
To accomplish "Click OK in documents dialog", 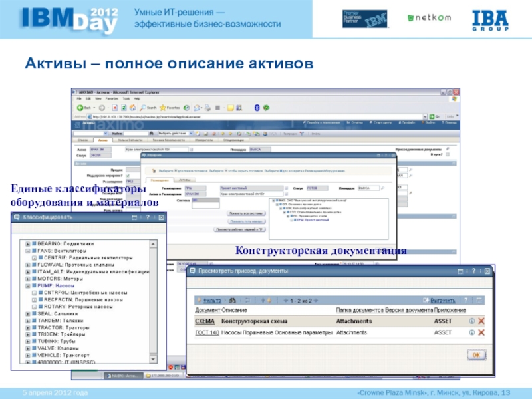I will [x=476, y=355].
